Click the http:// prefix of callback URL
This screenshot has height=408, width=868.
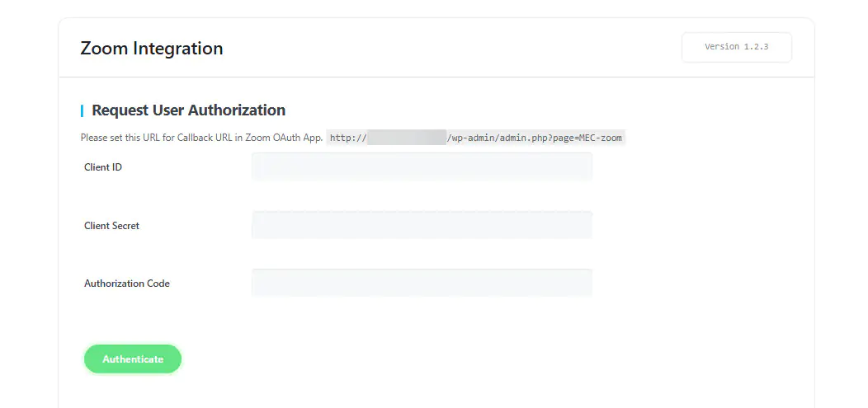(x=347, y=138)
